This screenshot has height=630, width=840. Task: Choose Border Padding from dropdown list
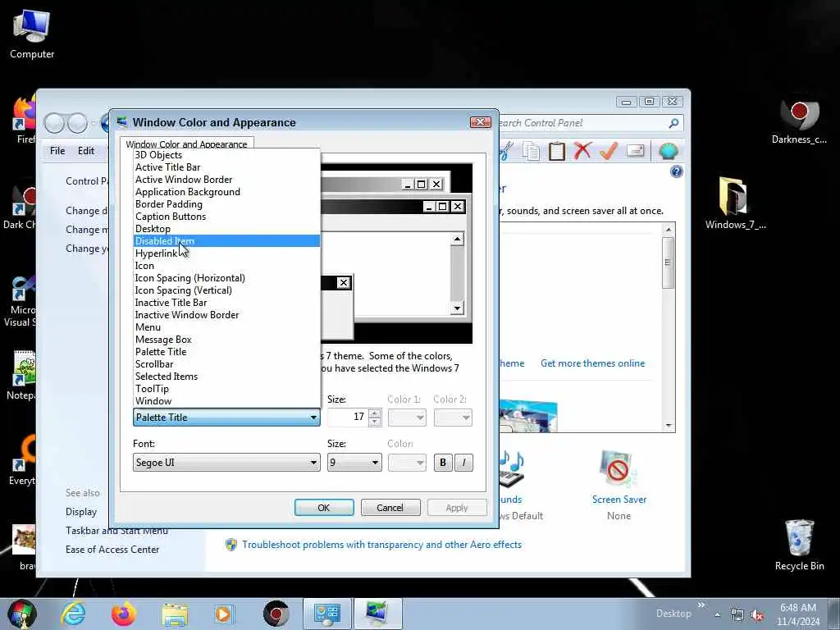pyautogui.click(x=226, y=204)
